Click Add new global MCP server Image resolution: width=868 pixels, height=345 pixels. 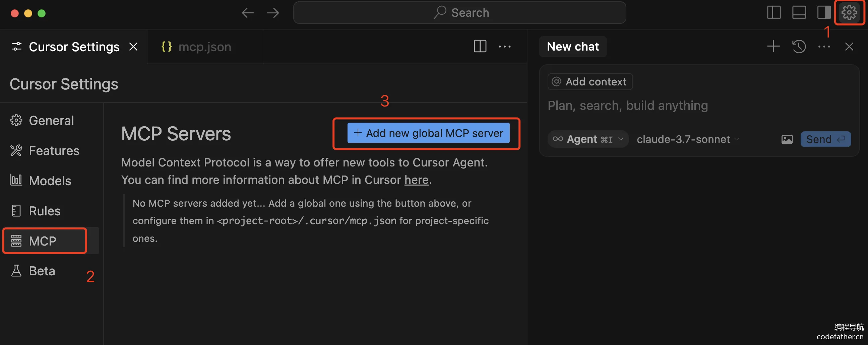pyautogui.click(x=428, y=133)
